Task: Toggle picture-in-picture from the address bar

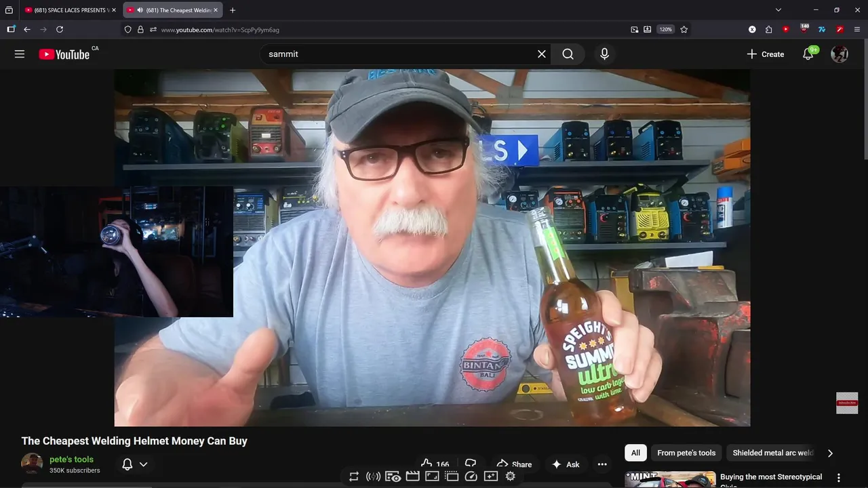Action: (x=634, y=29)
